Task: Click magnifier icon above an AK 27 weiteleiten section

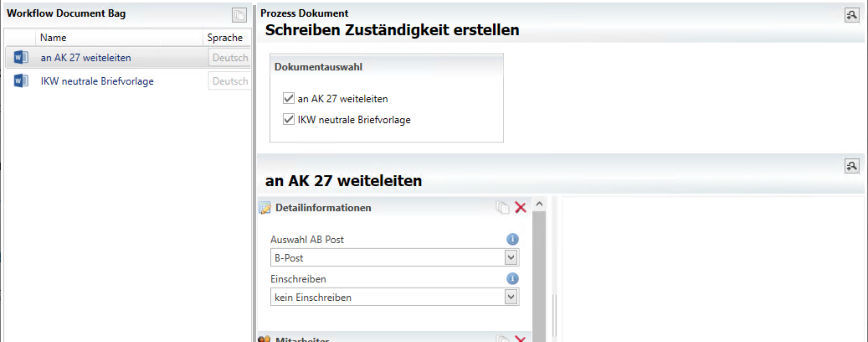Action: 851,165
